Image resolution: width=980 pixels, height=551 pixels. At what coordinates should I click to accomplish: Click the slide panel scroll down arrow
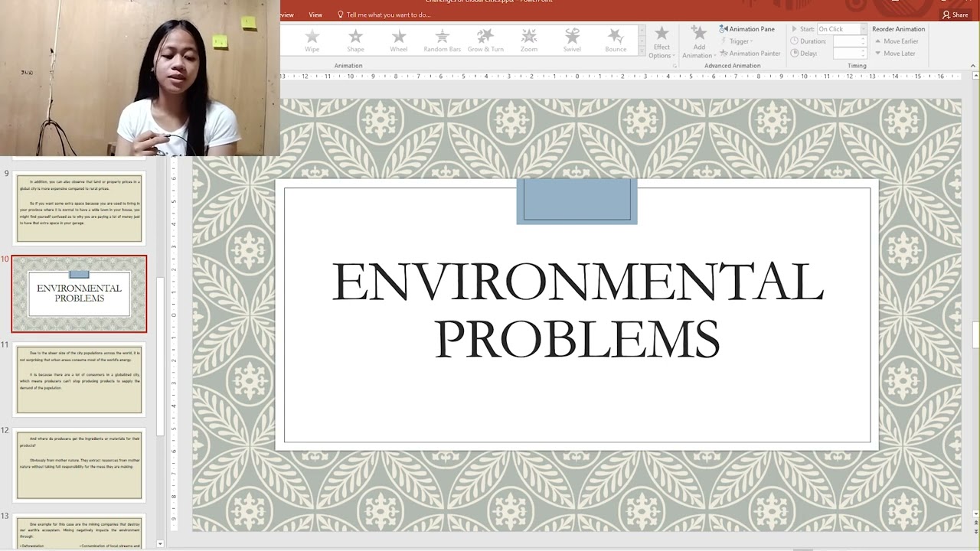(x=160, y=544)
